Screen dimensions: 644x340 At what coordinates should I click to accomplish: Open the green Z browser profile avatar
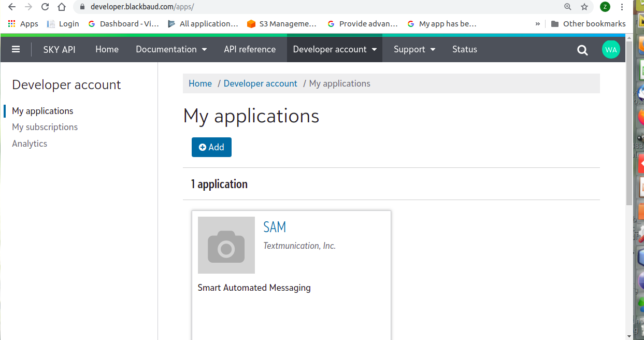[x=605, y=7]
